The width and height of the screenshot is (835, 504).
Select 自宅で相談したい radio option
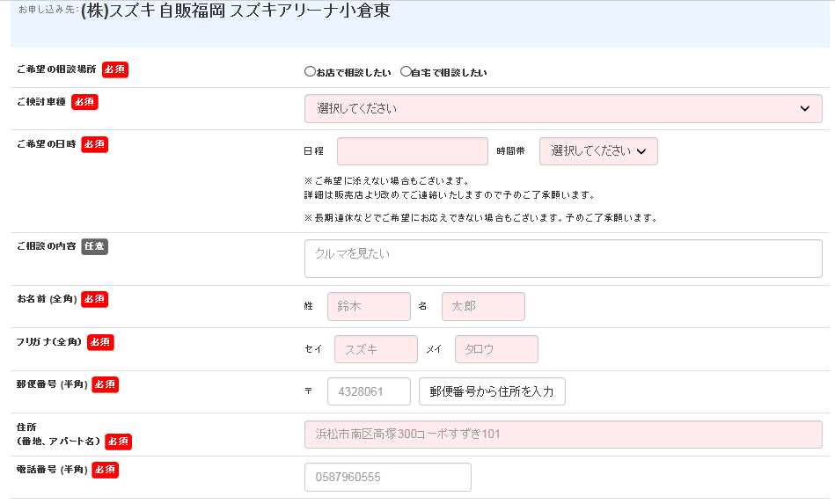406,71
